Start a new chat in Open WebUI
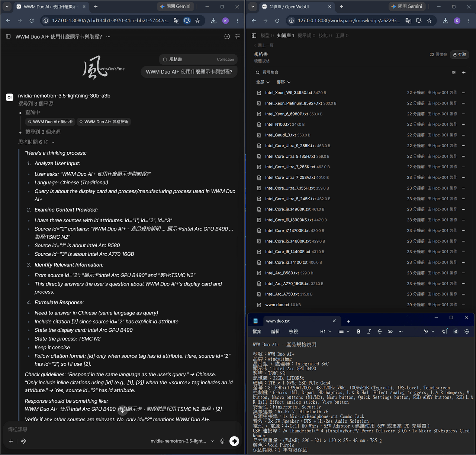 (227, 36)
